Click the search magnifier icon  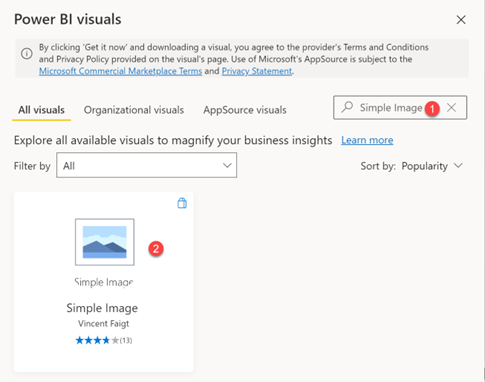[347, 107]
